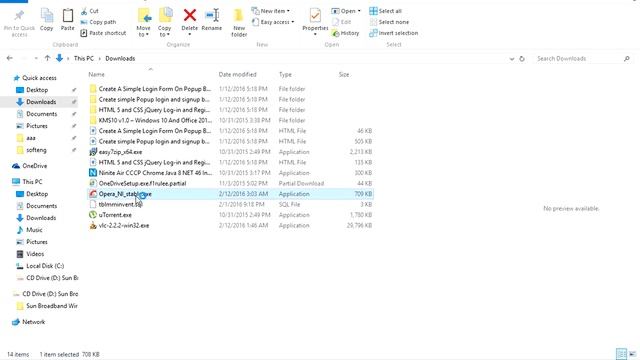
Task: Click the uTorrent file icon
Action: click(x=93, y=215)
